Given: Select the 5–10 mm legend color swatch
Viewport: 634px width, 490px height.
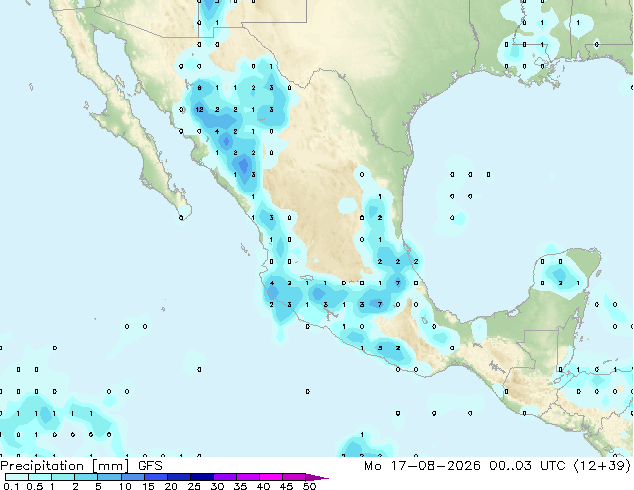Looking at the screenshot, I should [110, 477].
